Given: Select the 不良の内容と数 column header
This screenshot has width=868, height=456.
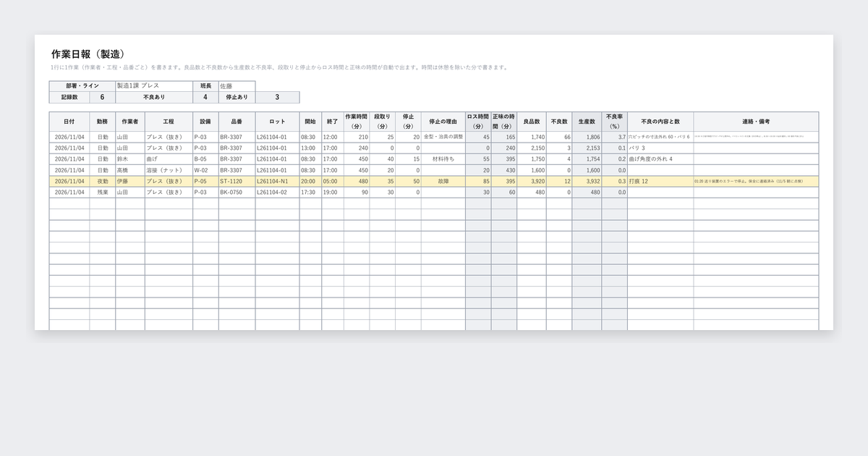Looking at the screenshot, I should [x=660, y=122].
